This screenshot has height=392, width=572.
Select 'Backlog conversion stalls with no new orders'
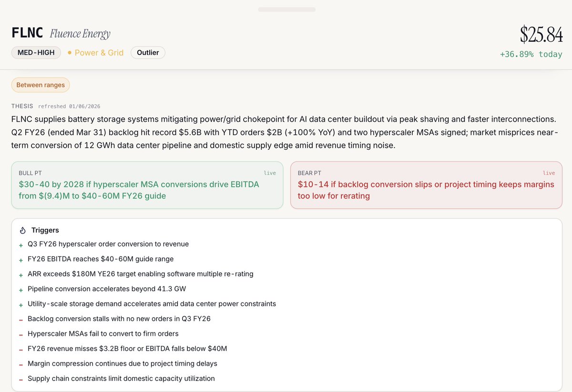(x=119, y=319)
